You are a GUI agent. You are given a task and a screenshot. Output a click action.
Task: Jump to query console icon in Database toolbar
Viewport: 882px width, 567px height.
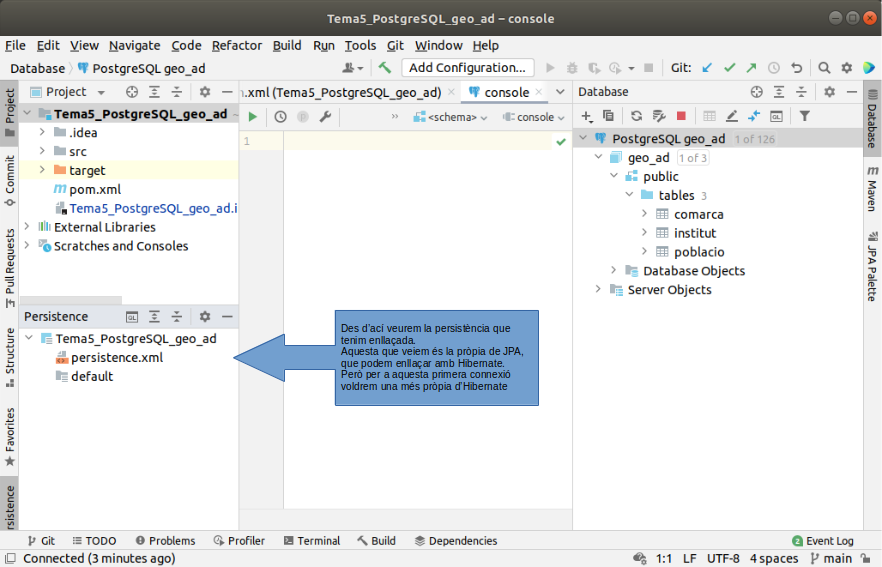click(776, 116)
